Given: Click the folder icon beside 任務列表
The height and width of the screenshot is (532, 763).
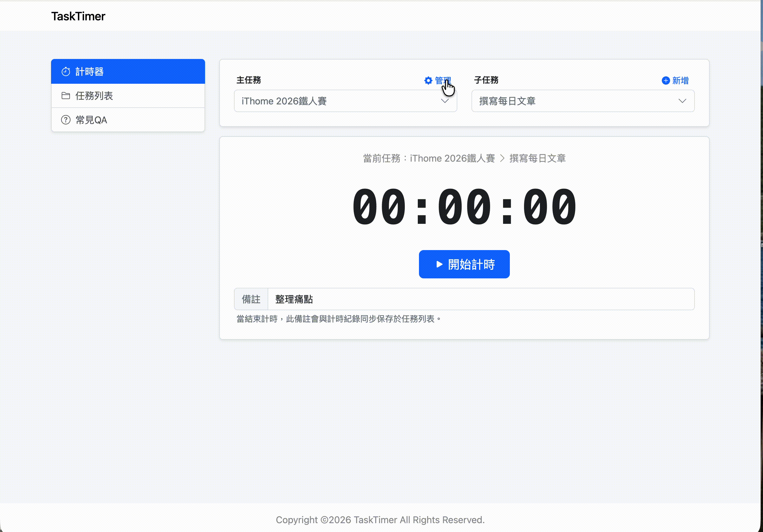Looking at the screenshot, I should [66, 96].
